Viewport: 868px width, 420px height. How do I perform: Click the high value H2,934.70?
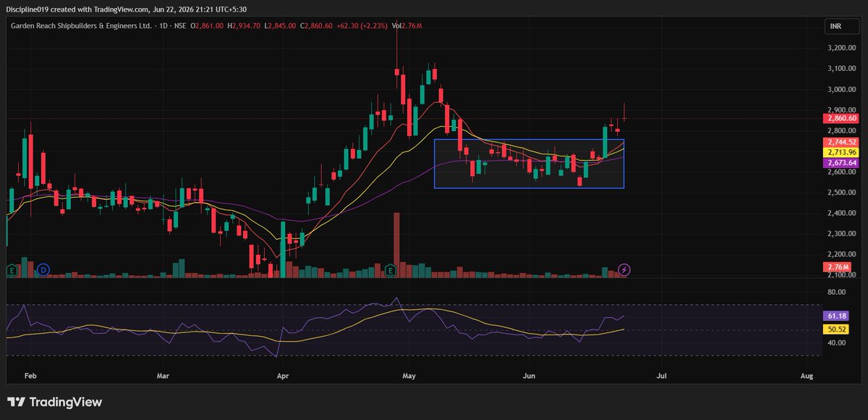pos(244,26)
